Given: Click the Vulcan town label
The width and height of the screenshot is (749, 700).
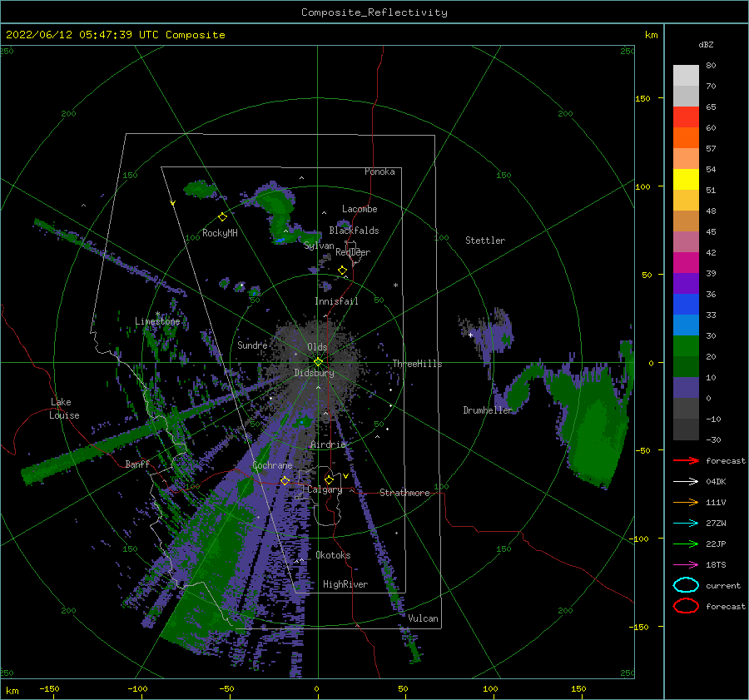Looking at the screenshot, I should click(x=423, y=618).
